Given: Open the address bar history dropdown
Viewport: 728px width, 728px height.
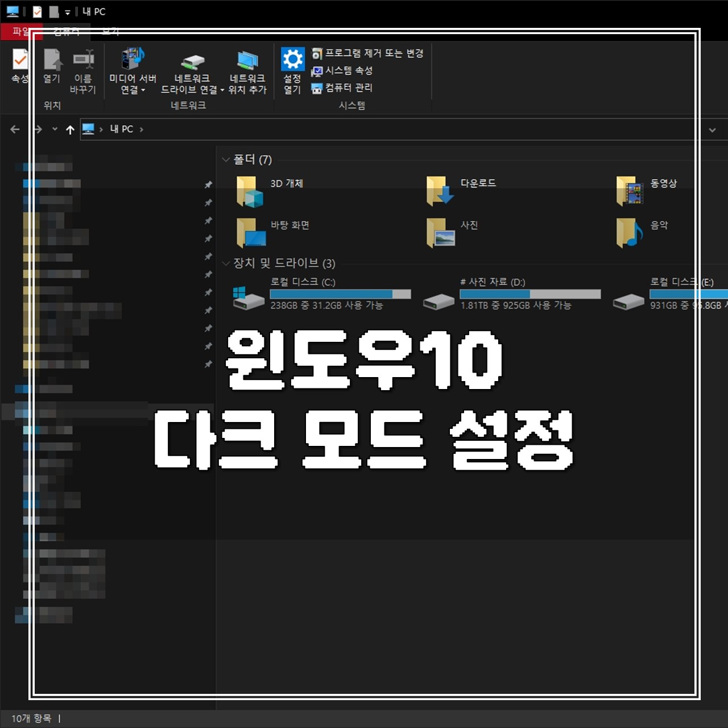Looking at the screenshot, I should pyautogui.click(x=712, y=130).
